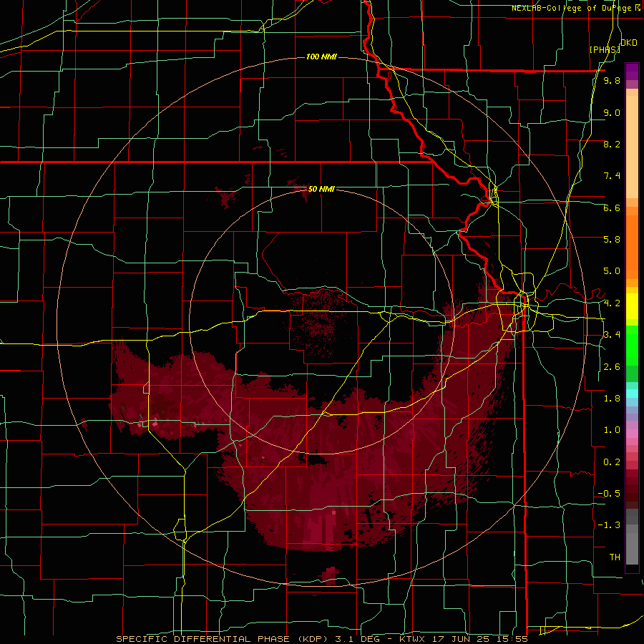The height and width of the screenshot is (644, 644).
Task: Click the 4.2 value on the color scale
Action: (612, 303)
